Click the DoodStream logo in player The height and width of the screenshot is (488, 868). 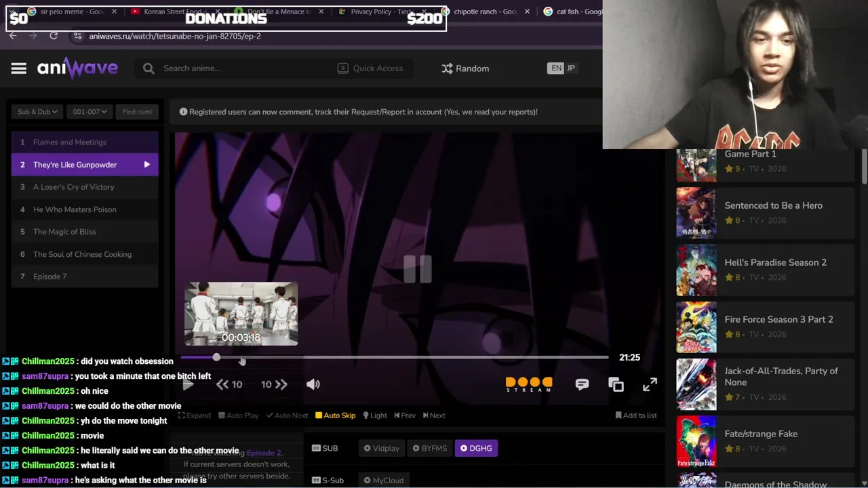[x=529, y=384]
